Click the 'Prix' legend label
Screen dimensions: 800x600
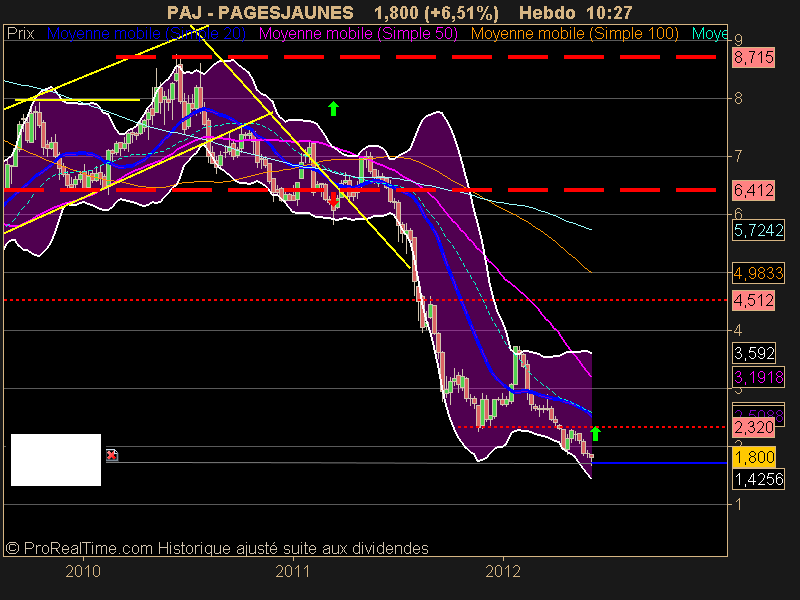click(20, 34)
